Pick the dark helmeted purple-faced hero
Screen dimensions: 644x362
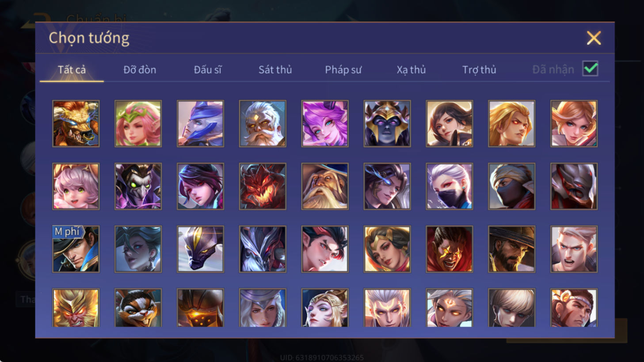(x=387, y=124)
